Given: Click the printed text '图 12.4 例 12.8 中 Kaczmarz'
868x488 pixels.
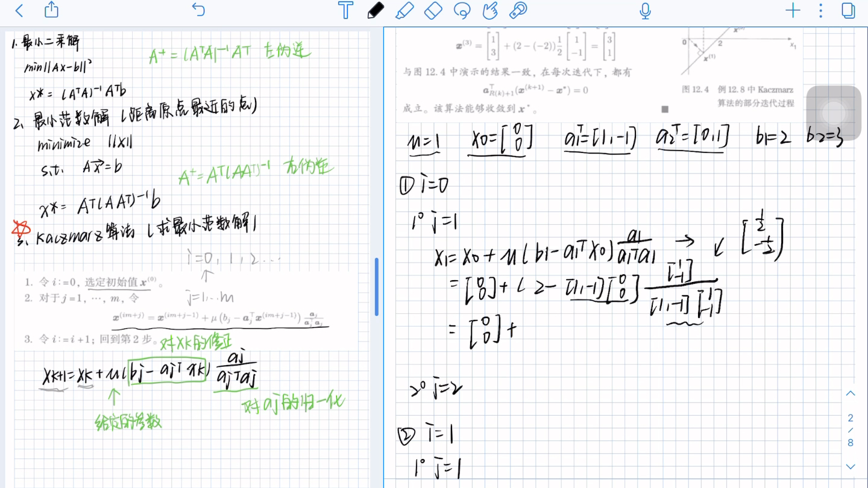Looking at the screenshot, I should tap(737, 89).
